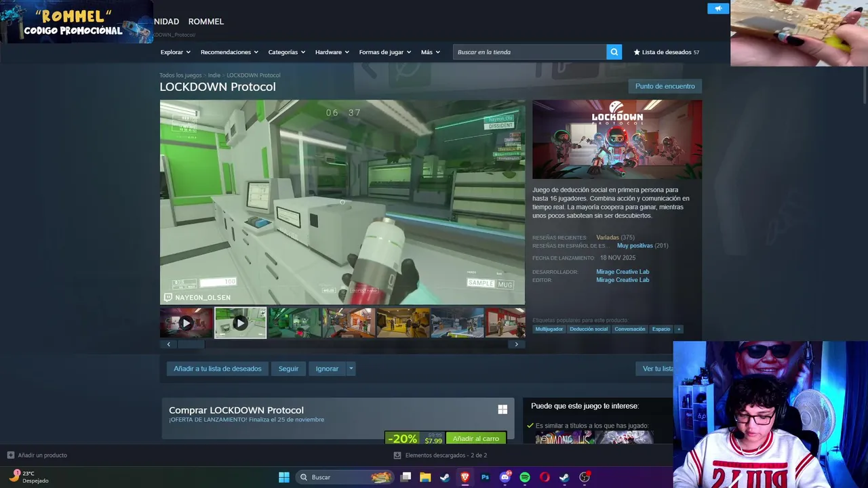The width and height of the screenshot is (868, 488).
Task: Click in the Buscar en la tienda field
Action: (530, 52)
